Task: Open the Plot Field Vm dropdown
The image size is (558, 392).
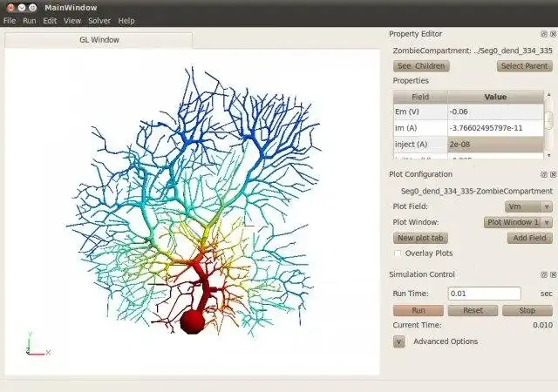Action: [x=528, y=206]
